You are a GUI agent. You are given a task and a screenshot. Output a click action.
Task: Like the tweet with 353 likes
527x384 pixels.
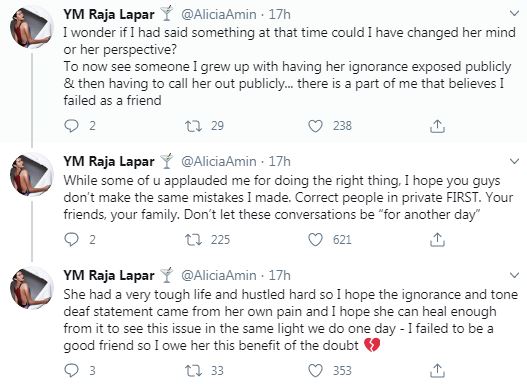point(315,371)
